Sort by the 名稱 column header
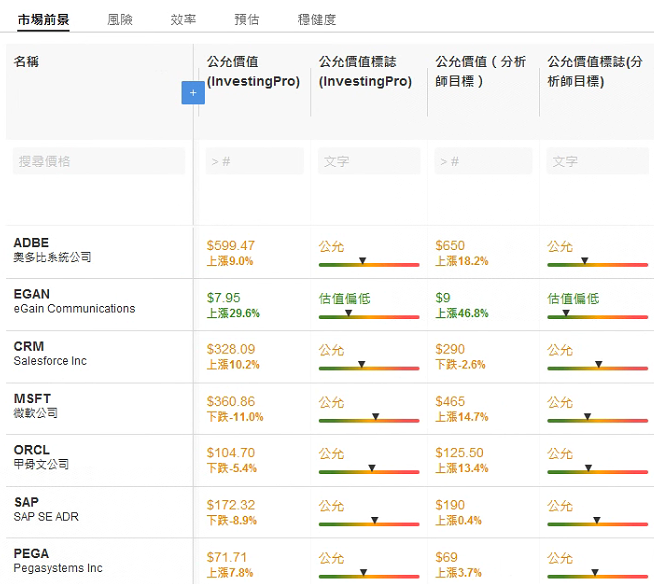This screenshot has width=654, height=584. point(26,62)
